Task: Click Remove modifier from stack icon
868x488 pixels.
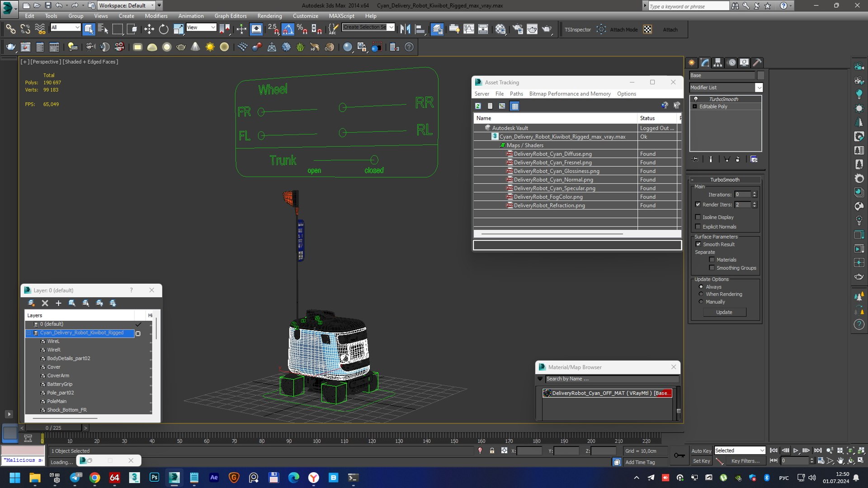Action: point(738,159)
